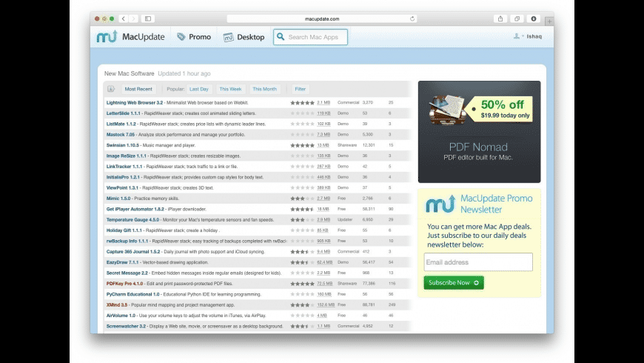Open EazyDraw 7.1.1 link

[122, 262]
